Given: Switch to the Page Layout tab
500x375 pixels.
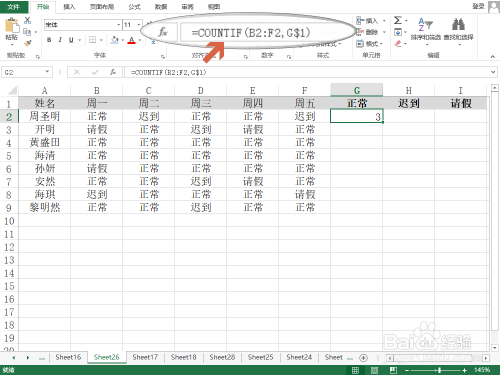Looking at the screenshot, I should point(102,7).
